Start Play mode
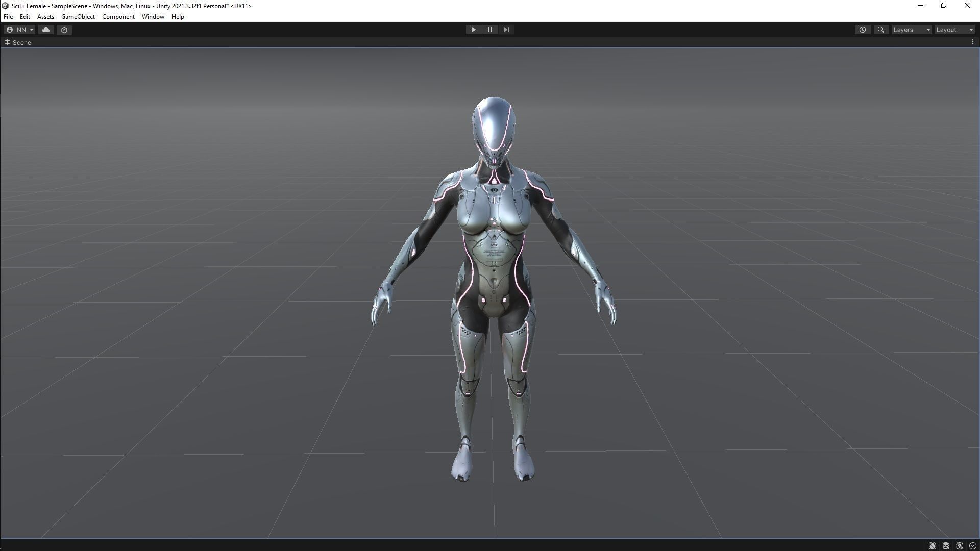Image resolution: width=980 pixels, height=551 pixels. [473, 30]
